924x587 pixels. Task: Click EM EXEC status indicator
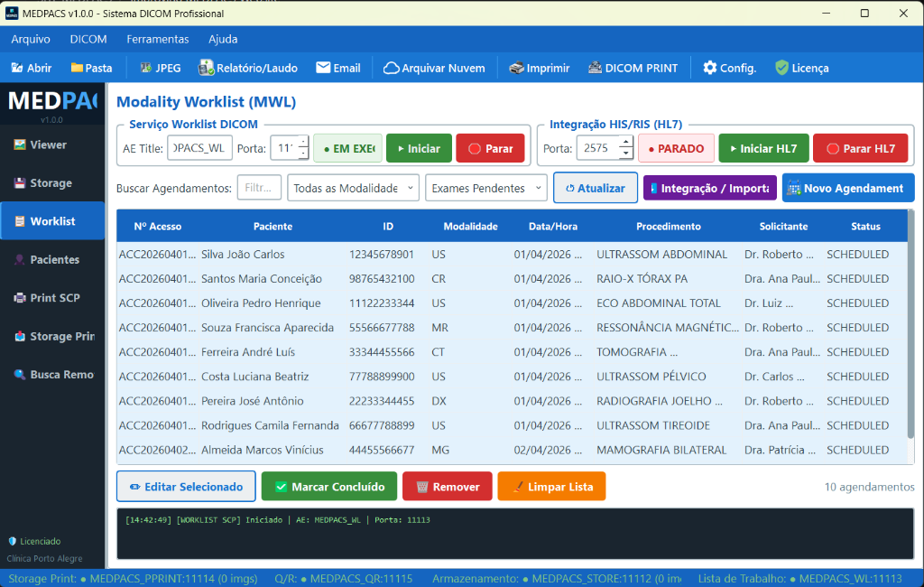tap(347, 148)
